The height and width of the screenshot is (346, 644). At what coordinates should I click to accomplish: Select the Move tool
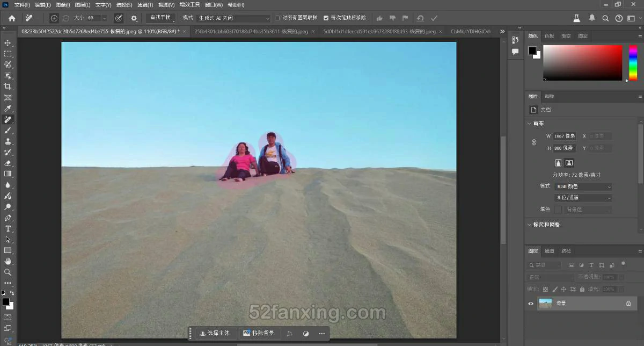[x=8, y=43]
